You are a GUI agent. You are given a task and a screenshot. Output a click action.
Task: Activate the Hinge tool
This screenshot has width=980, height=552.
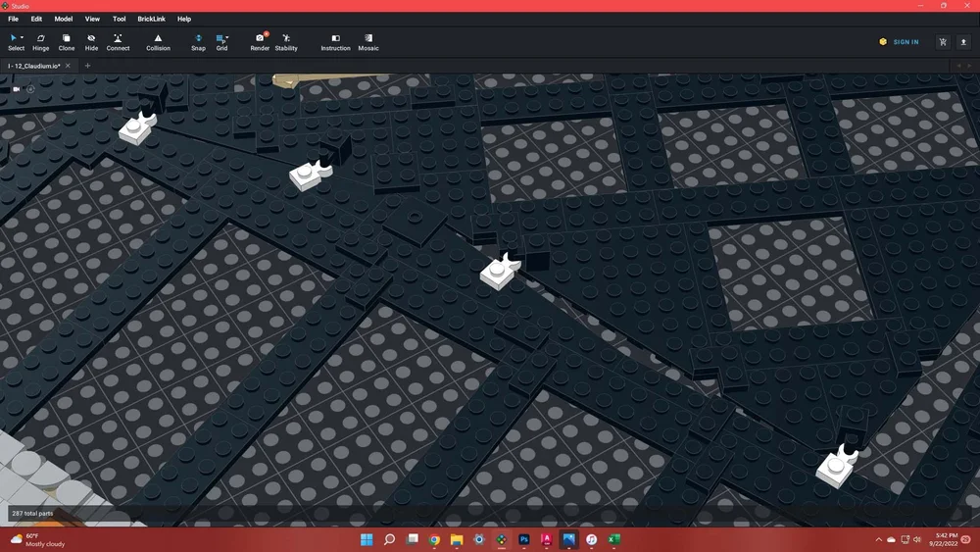(x=40, y=42)
